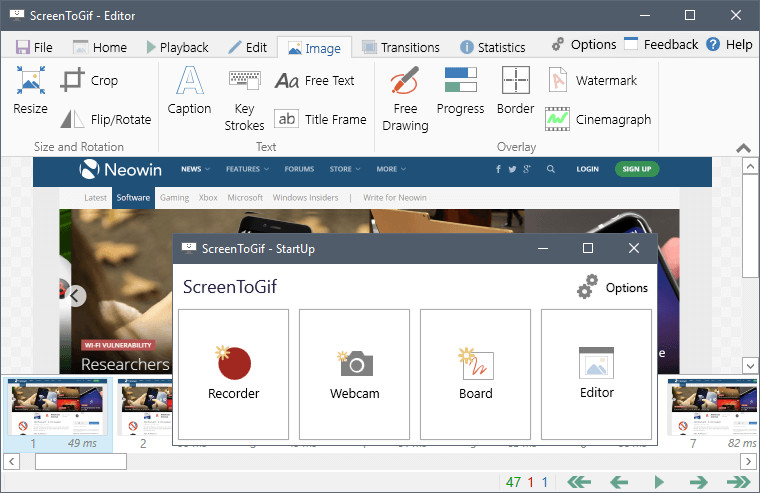
Task: Play the animation with the green play arrow
Action: tap(659, 482)
